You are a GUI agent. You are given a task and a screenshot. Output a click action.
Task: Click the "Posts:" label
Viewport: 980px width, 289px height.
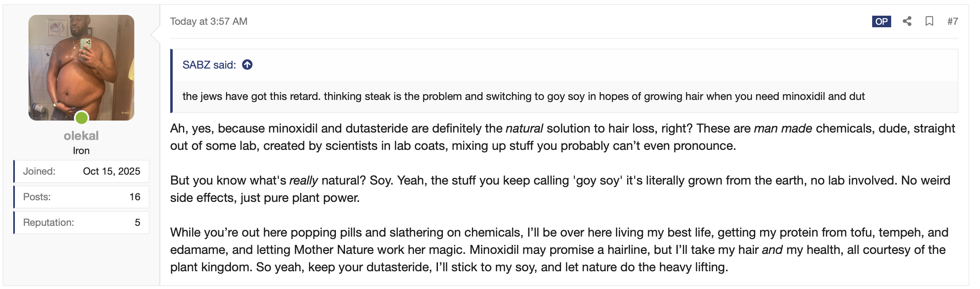(37, 197)
